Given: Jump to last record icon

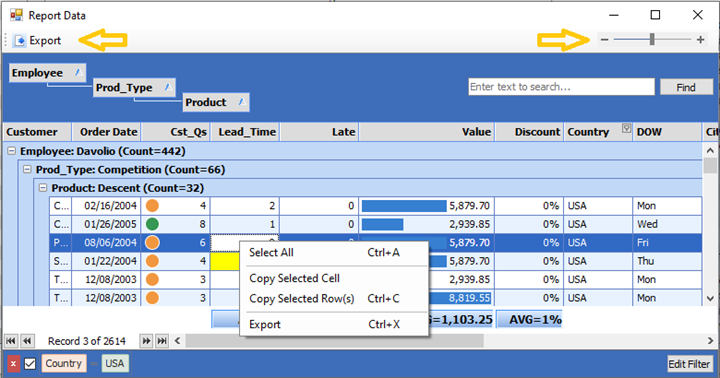Looking at the screenshot, I should click(x=162, y=341).
